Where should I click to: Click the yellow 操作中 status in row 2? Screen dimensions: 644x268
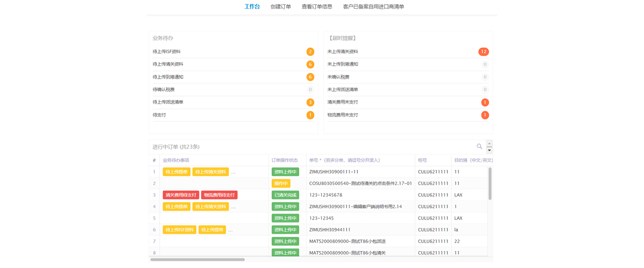click(281, 184)
